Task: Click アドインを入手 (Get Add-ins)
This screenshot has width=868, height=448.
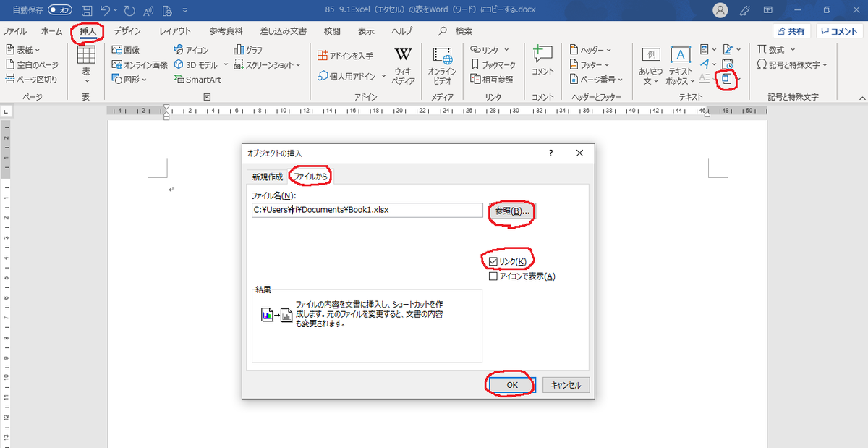Action: (x=346, y=55)
